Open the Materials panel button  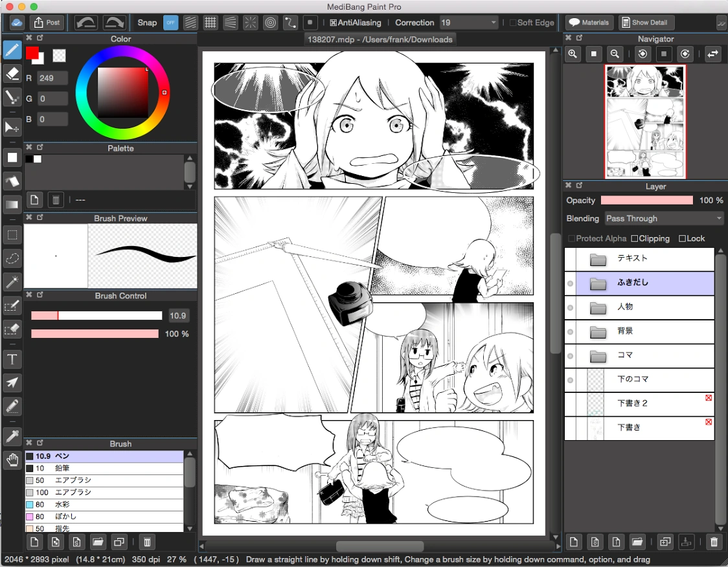(x=589, y=22)
